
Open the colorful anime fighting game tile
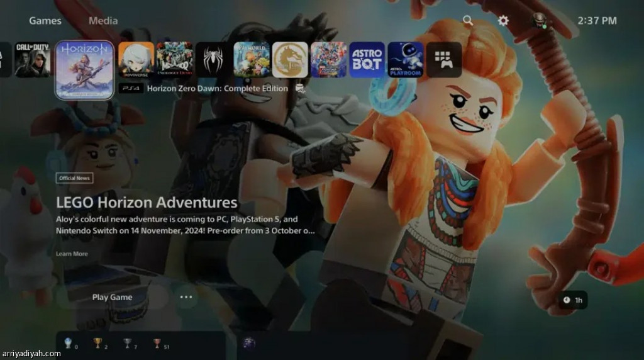(328, 60)
